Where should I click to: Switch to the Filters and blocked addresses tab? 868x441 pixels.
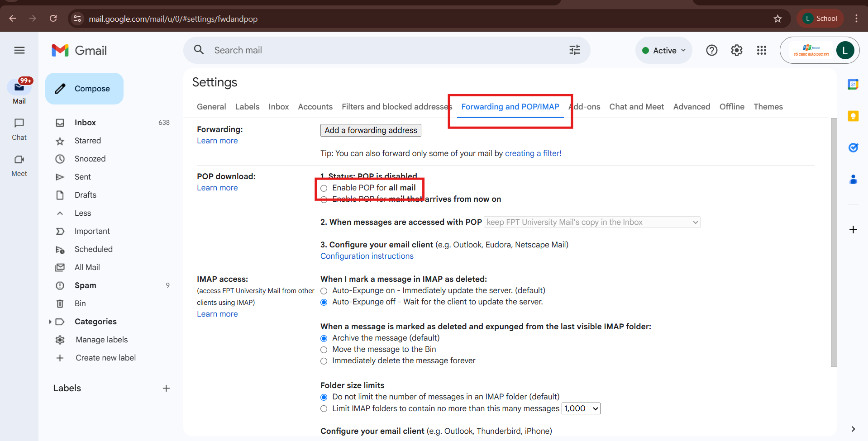tap(396, 107)
